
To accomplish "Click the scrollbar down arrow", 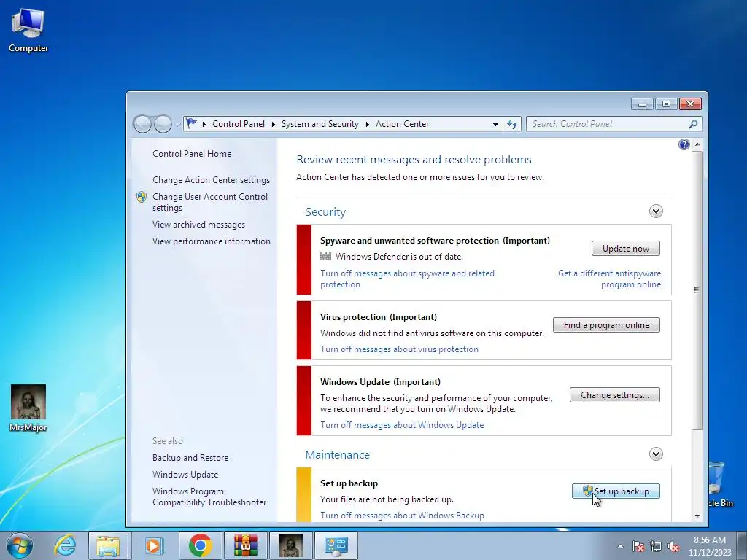I will click(x=697, y=516).
